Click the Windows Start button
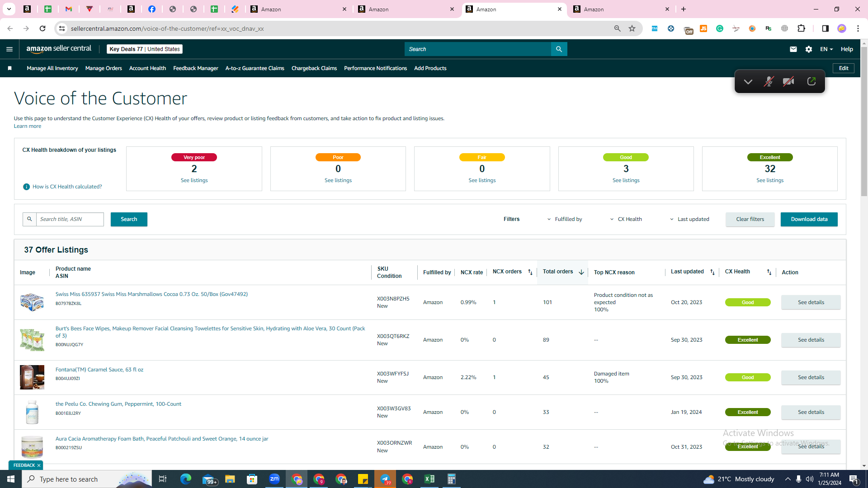Viewport: 868px width, 488px height. [11, 479]
